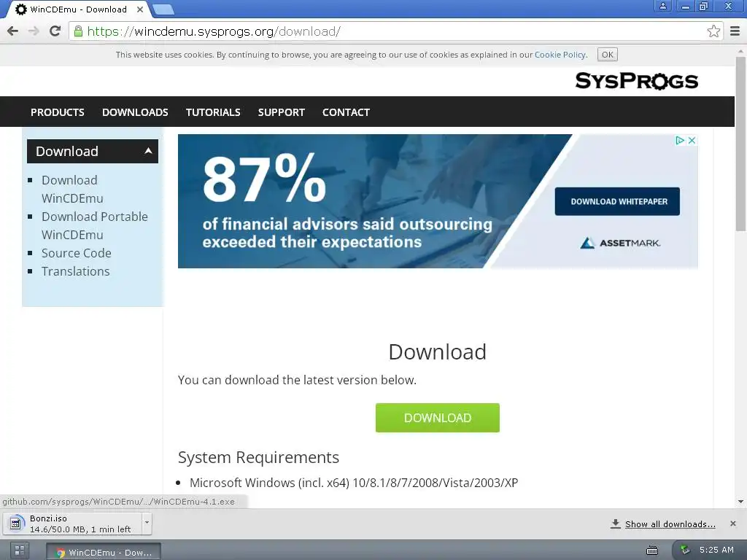Collapse the Download sidebar section
This screenshot has height=560, width=747.
148,151
